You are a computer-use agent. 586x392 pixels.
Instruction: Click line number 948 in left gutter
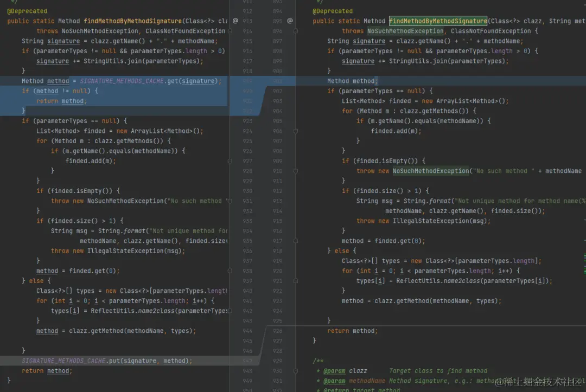tap(247, 371)
